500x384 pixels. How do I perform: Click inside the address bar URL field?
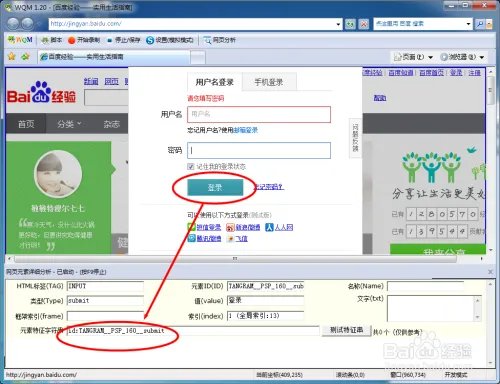[x=192, y=24]
